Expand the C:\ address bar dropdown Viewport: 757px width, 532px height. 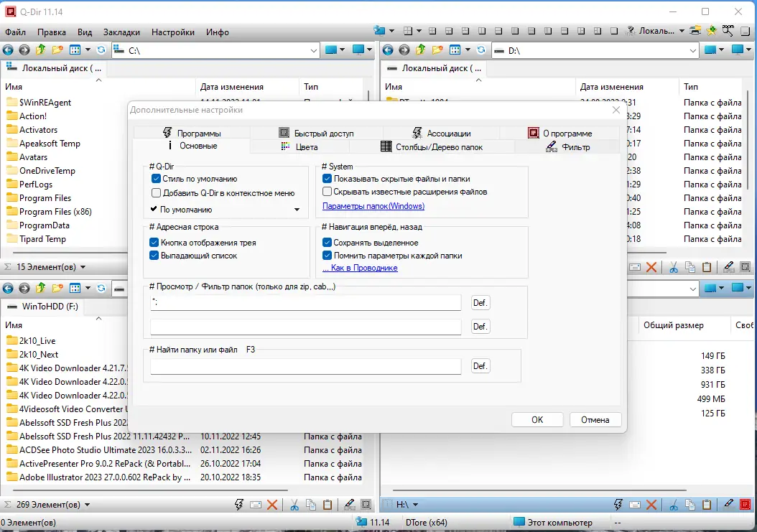point(313,50)
